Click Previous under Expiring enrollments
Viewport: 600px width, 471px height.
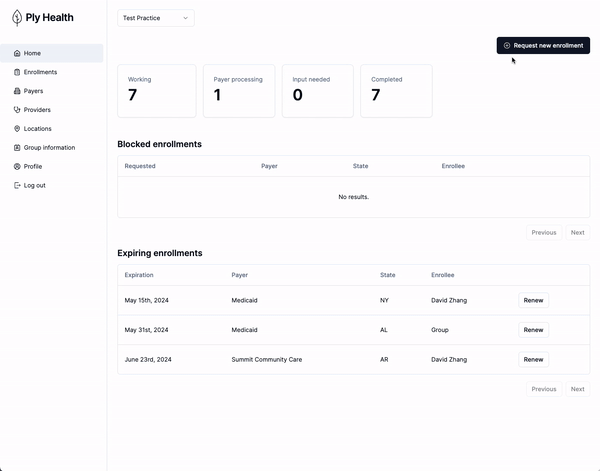pyautogui.click(x=544, y=389)
